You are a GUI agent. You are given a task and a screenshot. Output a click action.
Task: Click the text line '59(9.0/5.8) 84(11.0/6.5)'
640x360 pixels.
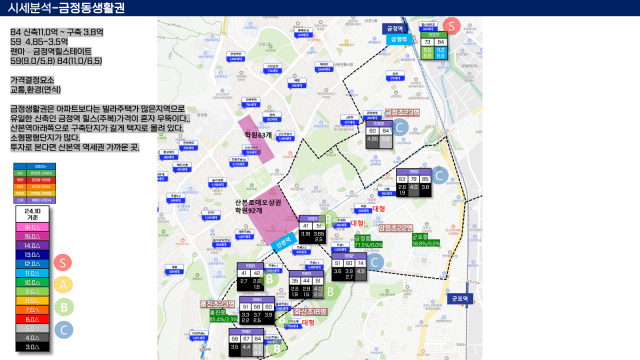pos(56,61)
